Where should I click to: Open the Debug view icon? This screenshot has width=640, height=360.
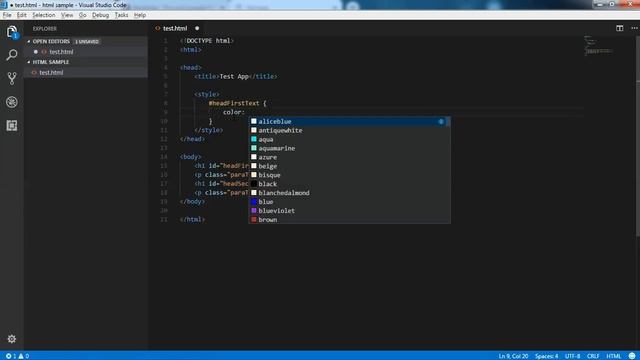click(12, 102)
